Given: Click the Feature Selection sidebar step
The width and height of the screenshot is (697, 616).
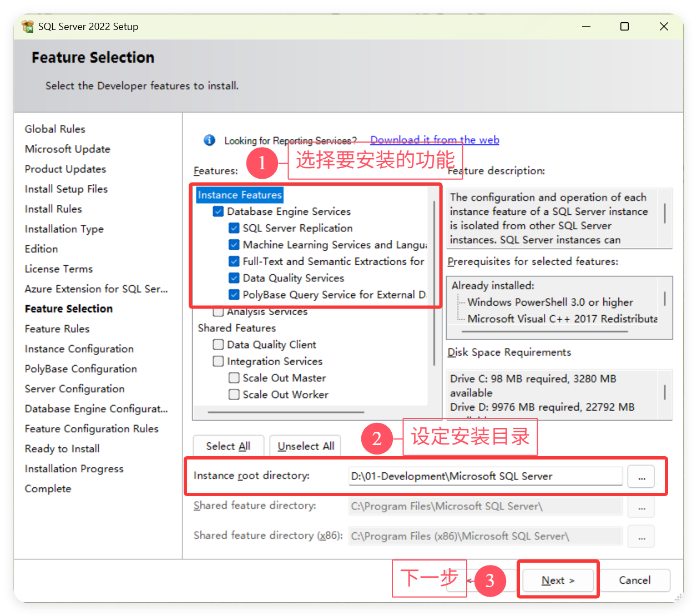Looking at the screenshot, I should tap(69, 309).
